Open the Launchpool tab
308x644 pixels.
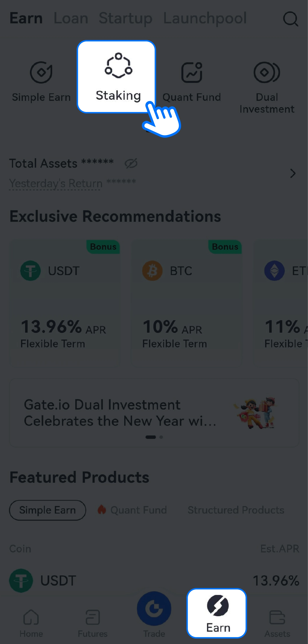[205, 18]
